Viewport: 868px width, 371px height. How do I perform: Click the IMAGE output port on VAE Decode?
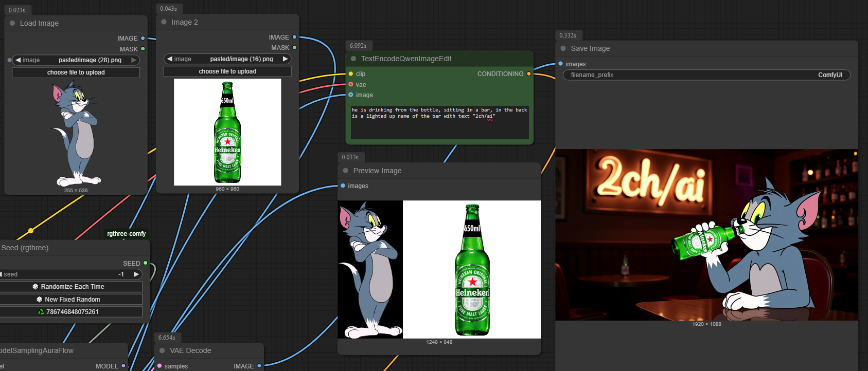[259, 366]
